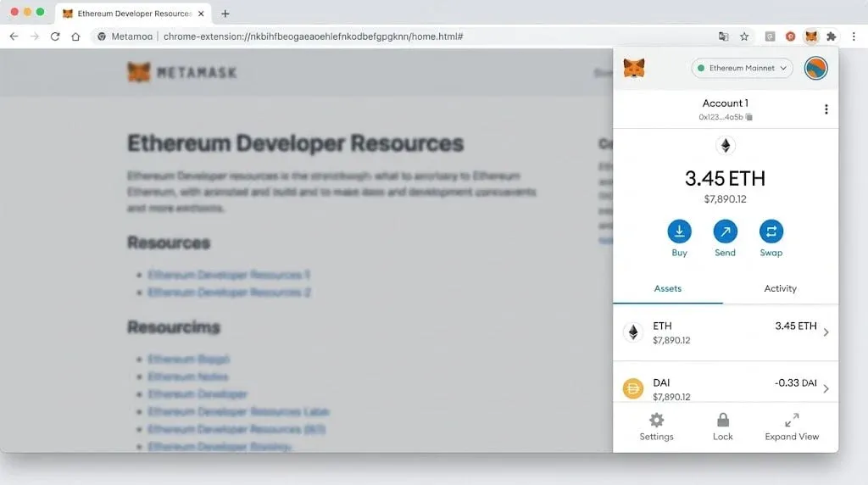Screen dimensions: 868x485
Task: Click the browser home icon
Action: coord(75,36)
